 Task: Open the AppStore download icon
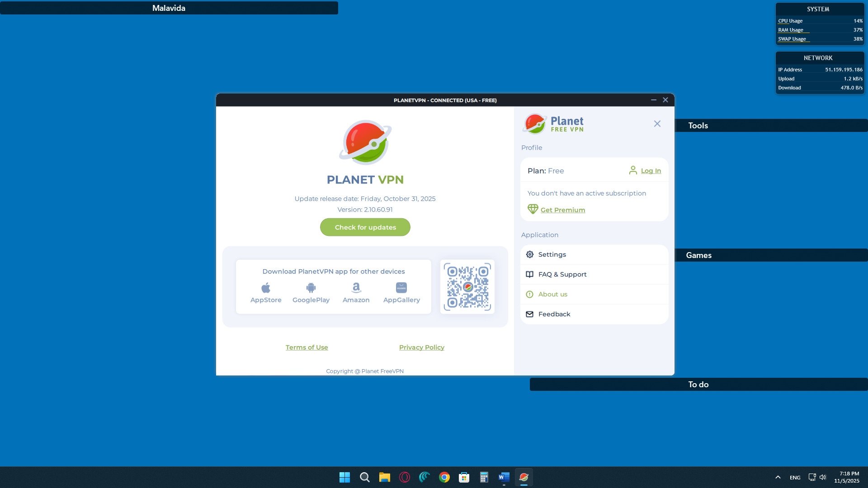[x=266, y=288]
